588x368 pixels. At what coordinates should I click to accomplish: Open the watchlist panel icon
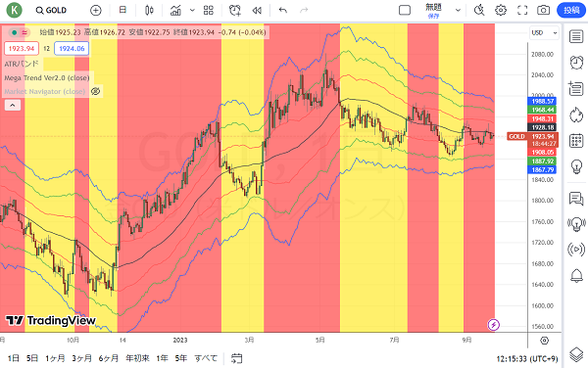click(x=576, y=36)
